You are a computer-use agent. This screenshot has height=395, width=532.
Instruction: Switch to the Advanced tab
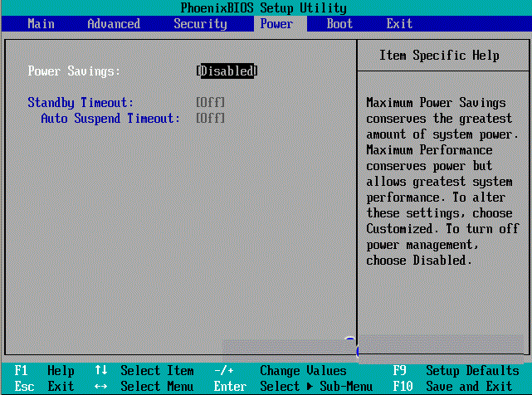(x=114, y=24)
